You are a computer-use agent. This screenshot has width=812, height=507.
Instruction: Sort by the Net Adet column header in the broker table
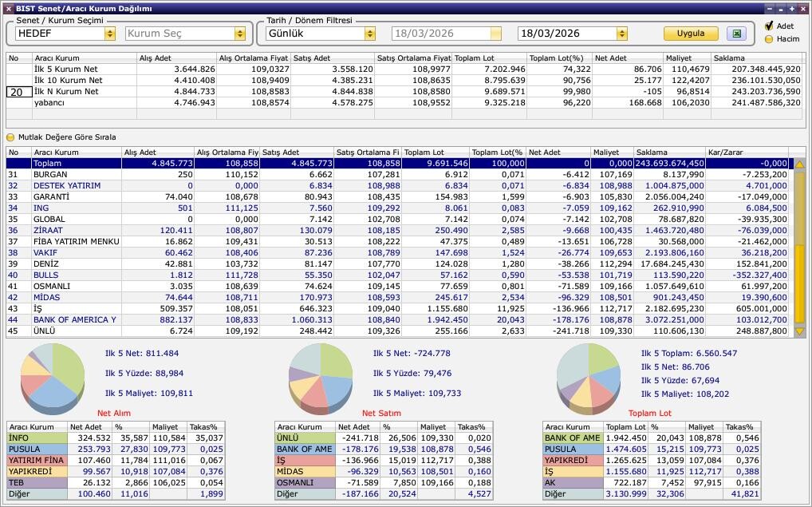click(558, 152)
